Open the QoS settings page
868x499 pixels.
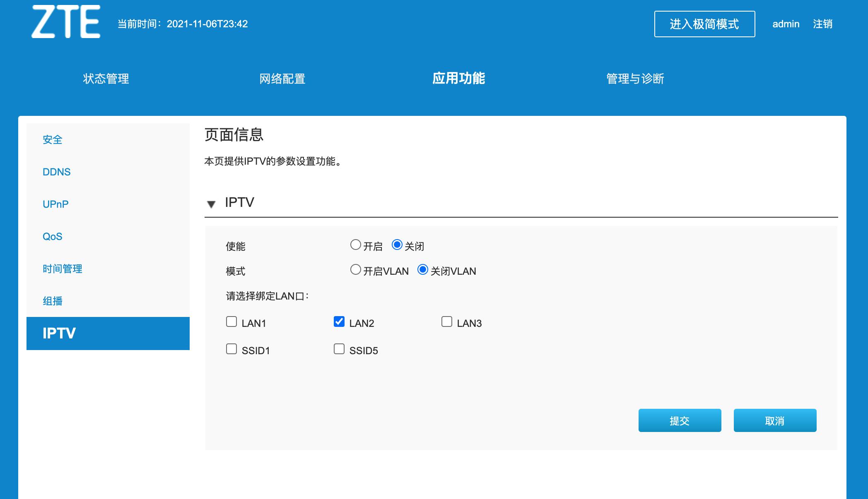52,236
